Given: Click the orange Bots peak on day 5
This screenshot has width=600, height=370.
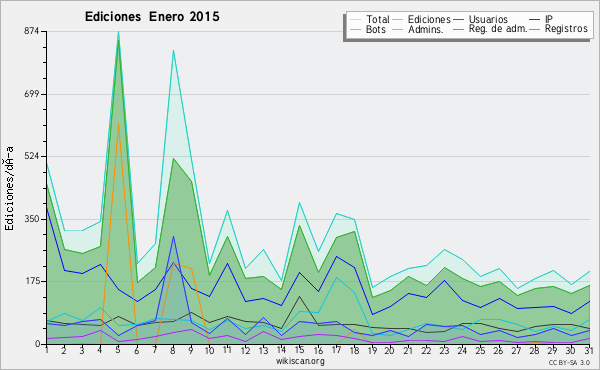Looking at the screenshot, I should pos(118,123).
